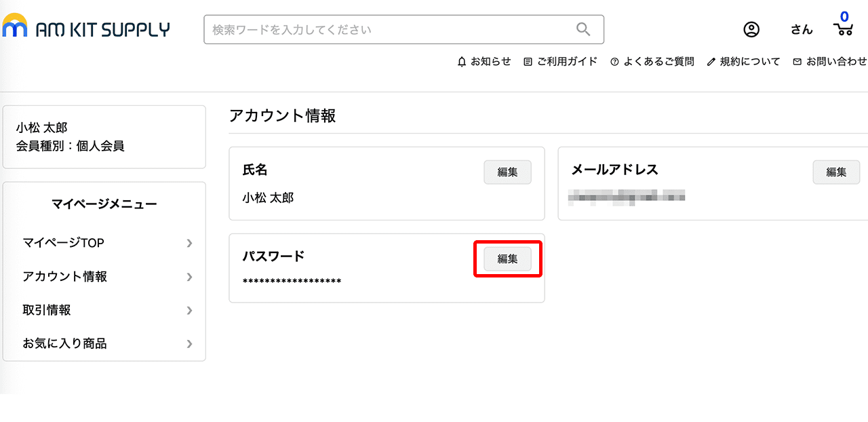Expand the chevron next to マイページTOP

(189, 243)
